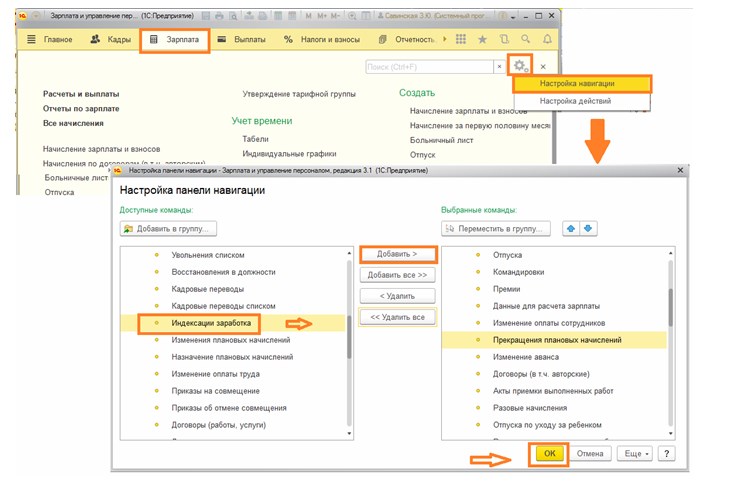Click in the Поиск (Ctrl+F) field

click(x=429, y=67)
